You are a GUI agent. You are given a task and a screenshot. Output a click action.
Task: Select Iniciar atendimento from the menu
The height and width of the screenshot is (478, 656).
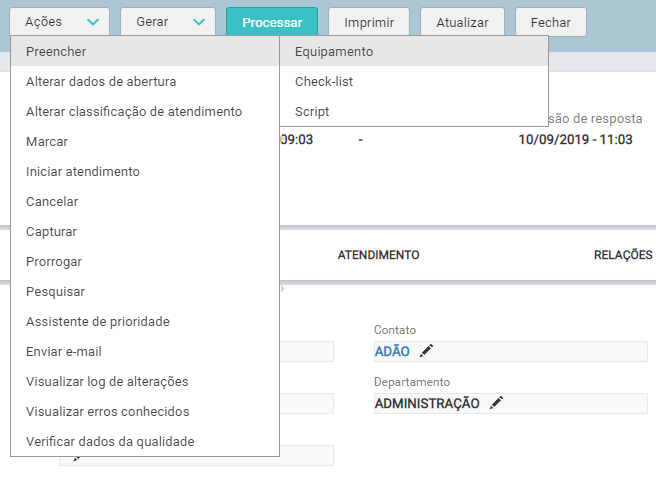pyautogui.click(x=145, y=171)
